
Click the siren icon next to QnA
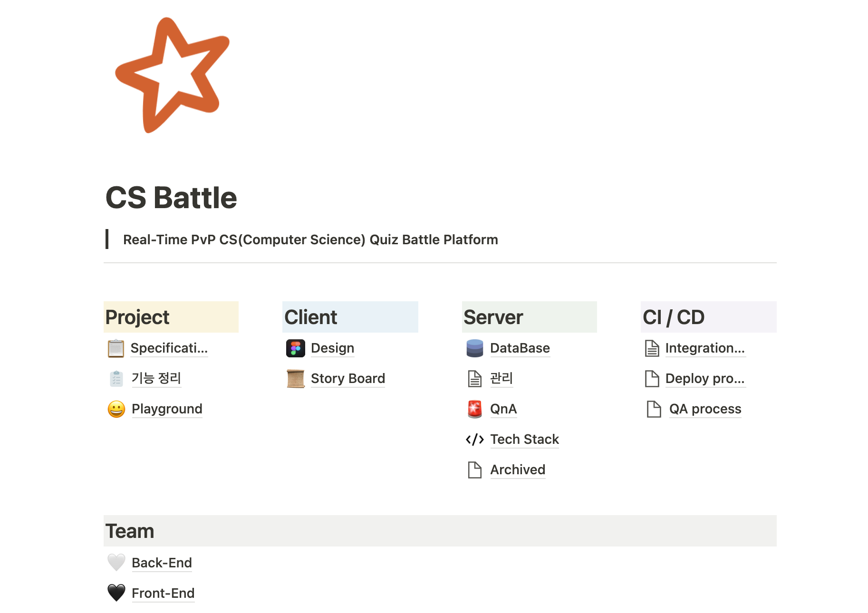point(474,409)
